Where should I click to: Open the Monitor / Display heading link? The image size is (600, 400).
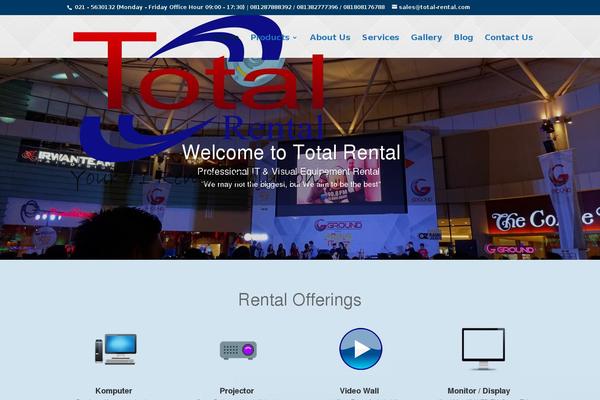coord(479,391)
